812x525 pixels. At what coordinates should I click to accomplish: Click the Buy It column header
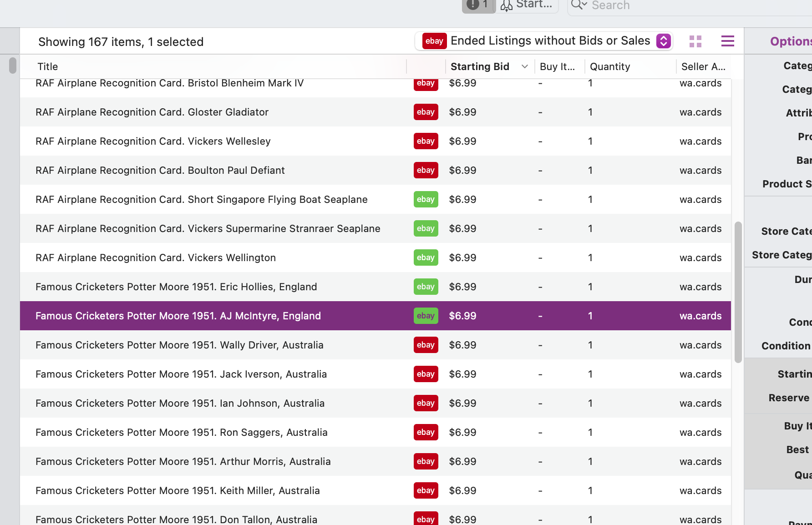click(557, 66)
